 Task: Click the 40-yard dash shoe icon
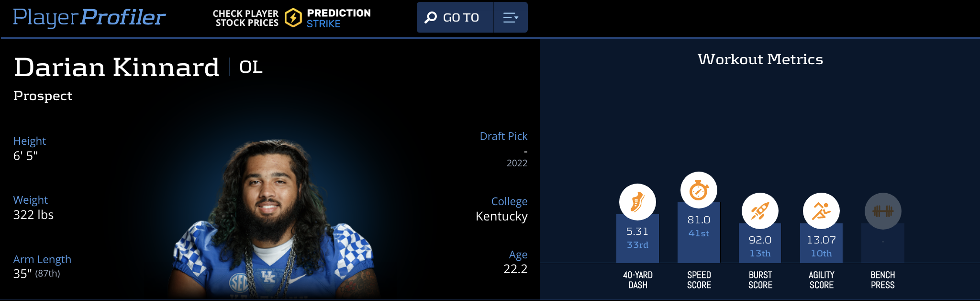pyautogui.click(x=637, y=202)
